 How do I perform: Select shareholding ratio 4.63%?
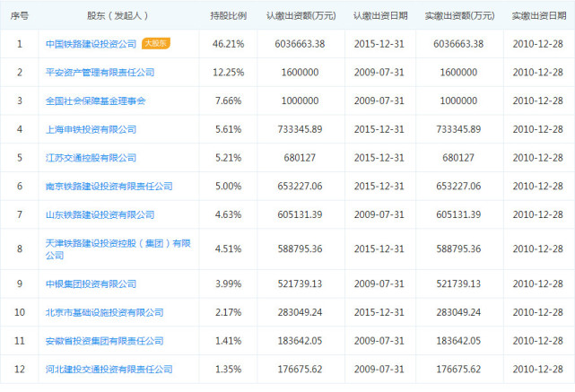[x=228, y=215]
